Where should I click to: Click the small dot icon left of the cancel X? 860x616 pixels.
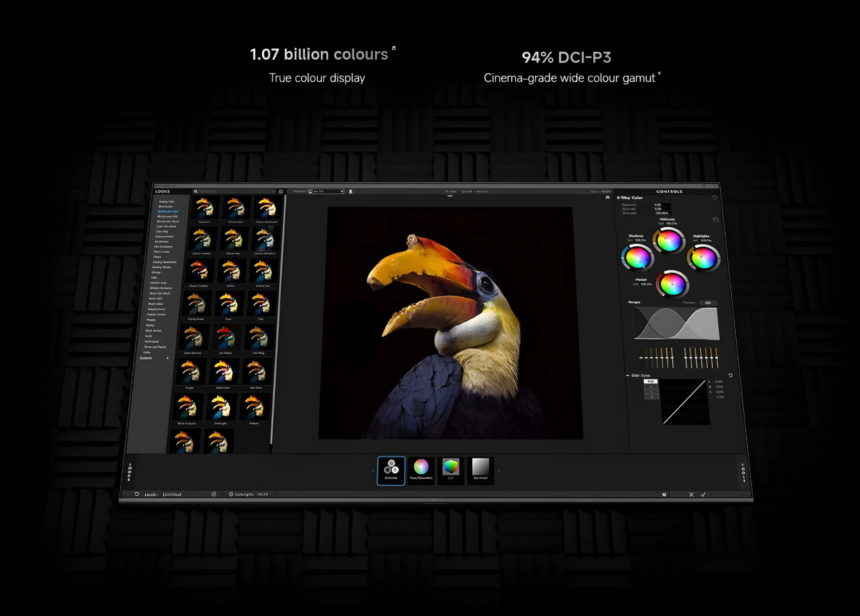664,495
